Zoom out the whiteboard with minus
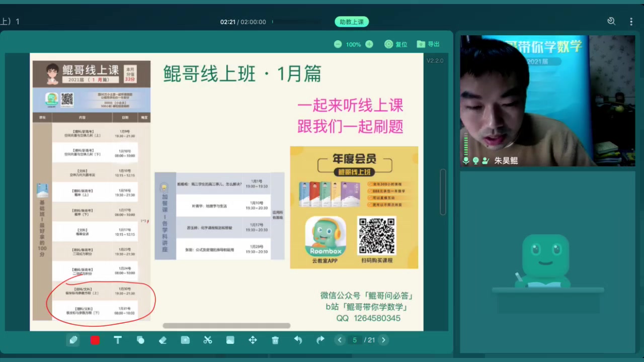644x362 pixels. point(338,44)
